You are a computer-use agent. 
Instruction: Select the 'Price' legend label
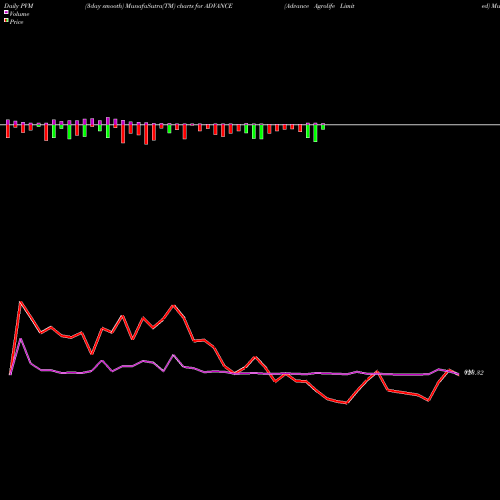[16, 22]
